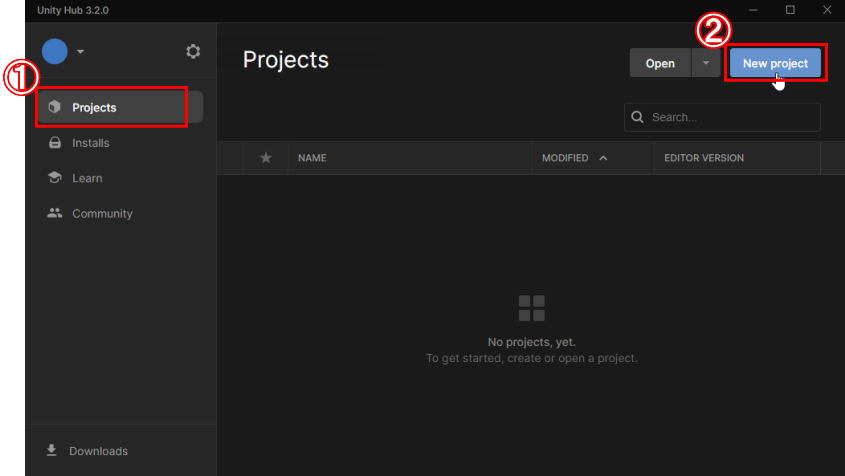Click the Open button
Image resolution: width=845 pixels, height=476 pixels.
(660, 63)
